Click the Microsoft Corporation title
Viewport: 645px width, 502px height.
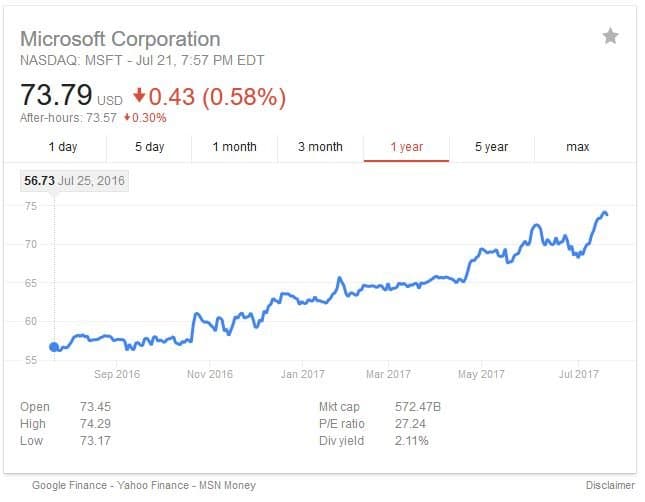click(120, 39)
